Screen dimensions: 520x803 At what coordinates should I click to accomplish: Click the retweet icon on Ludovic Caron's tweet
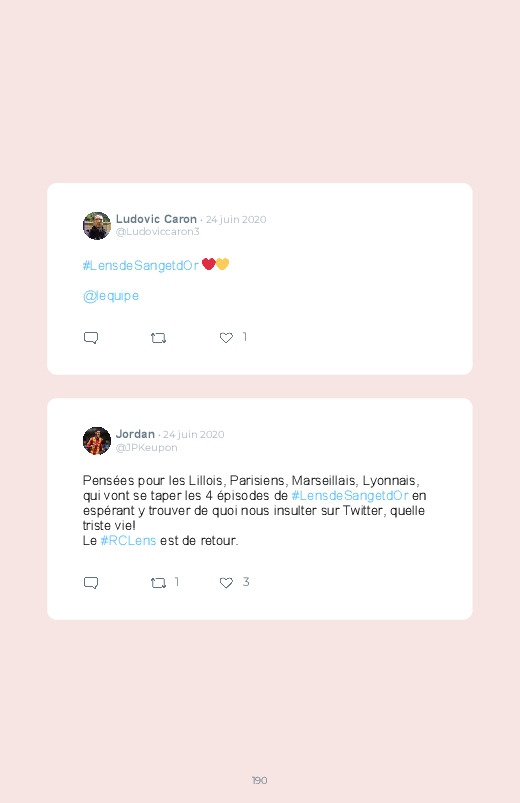[158, 338]
